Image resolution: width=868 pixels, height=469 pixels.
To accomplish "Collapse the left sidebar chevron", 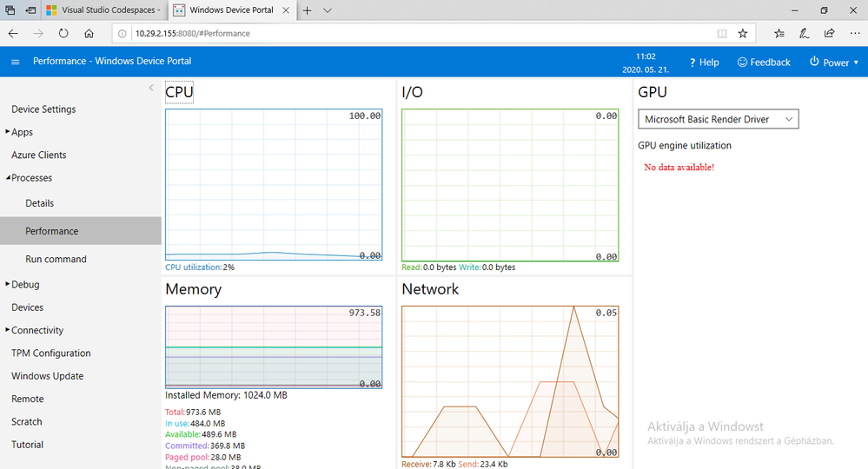I will [x=151, y=88].
